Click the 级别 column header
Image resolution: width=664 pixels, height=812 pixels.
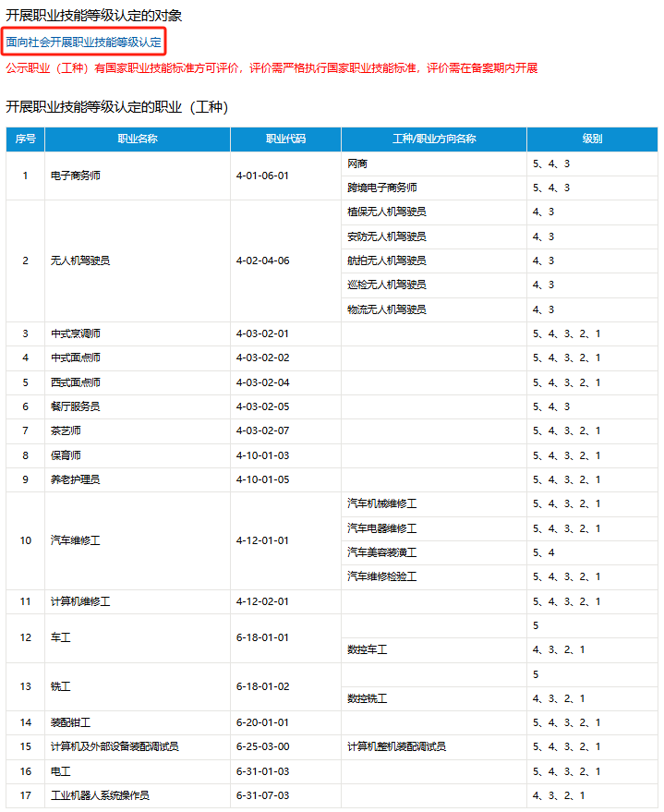[592, 139]
